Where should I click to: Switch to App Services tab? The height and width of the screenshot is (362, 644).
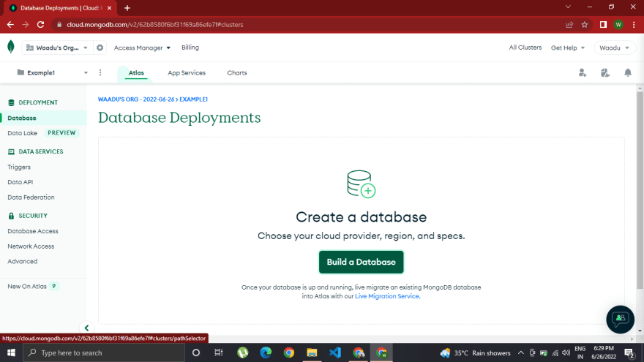[187, 72]
